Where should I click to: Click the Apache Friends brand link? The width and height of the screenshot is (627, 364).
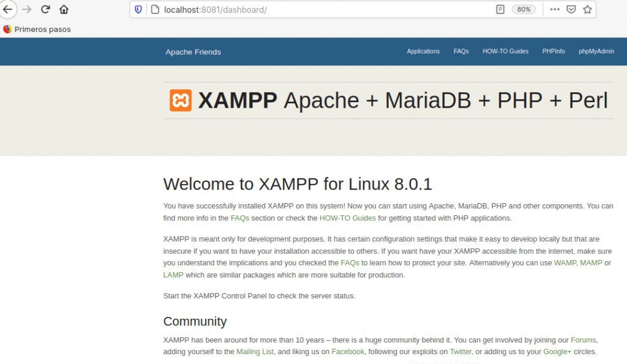pos(193,52)
